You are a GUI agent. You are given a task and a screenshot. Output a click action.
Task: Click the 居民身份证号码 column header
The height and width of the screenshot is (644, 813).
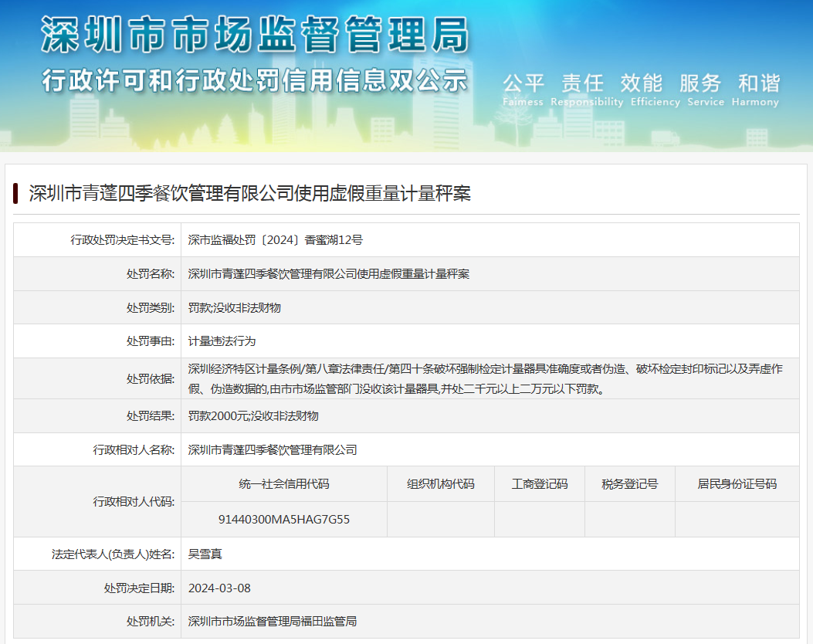click(737, 484)
